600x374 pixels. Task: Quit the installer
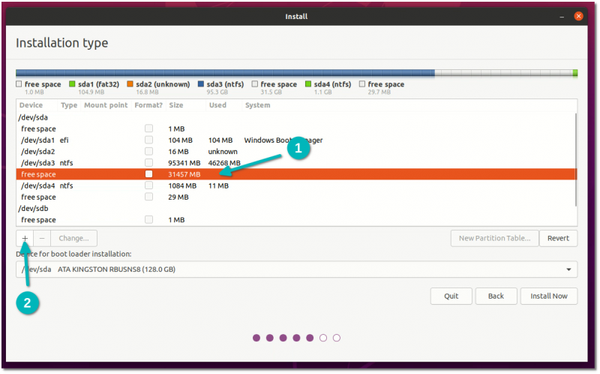point(451,296)
